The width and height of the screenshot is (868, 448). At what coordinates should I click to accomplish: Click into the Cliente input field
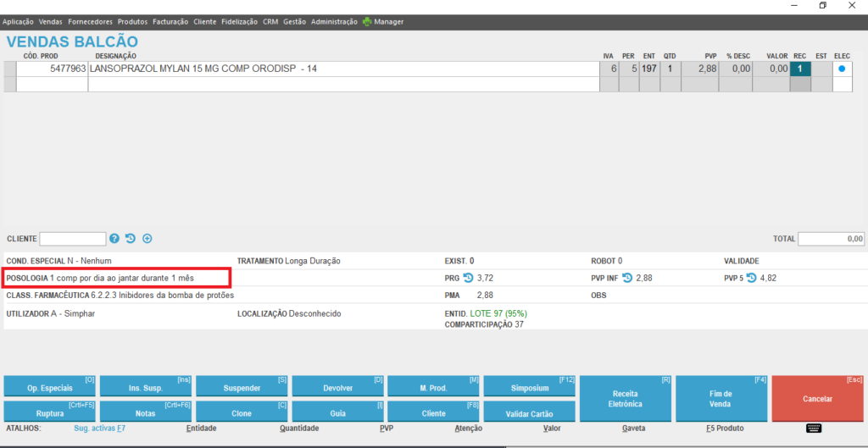[x=73, y=239]
